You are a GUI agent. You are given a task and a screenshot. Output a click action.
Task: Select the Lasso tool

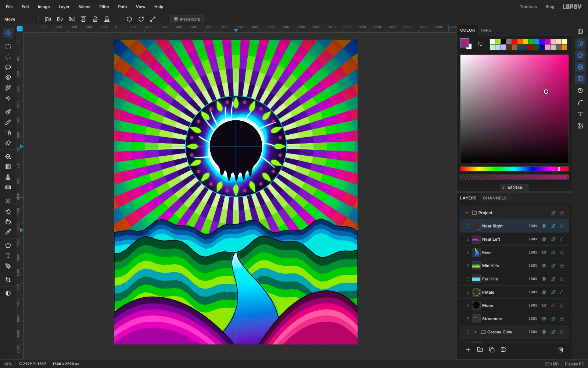coord(8,67)
